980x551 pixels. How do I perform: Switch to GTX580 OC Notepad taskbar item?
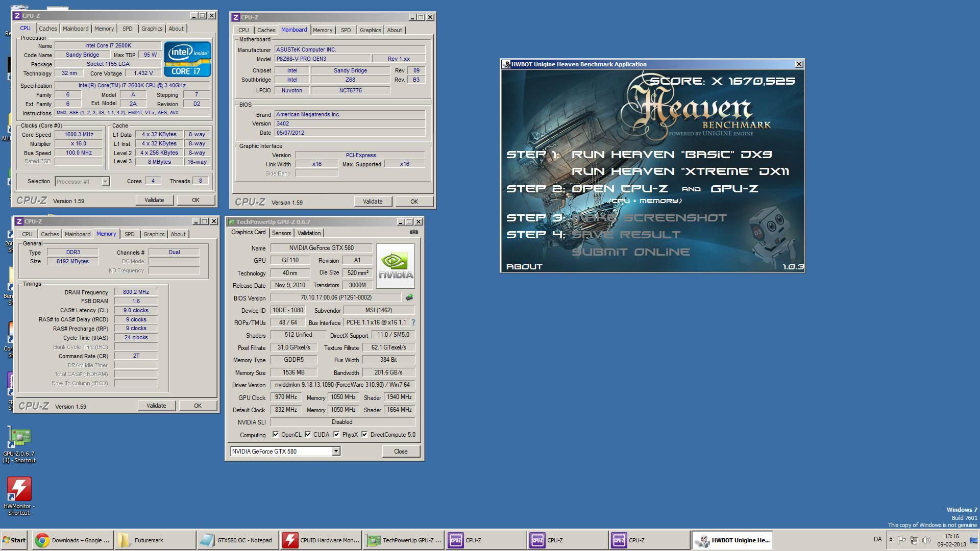[x=237, y=540]
